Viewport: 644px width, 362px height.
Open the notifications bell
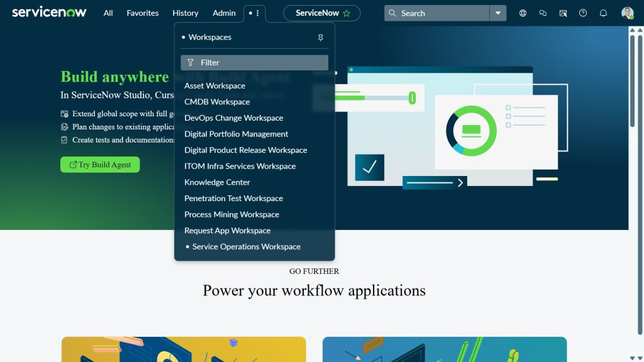[603, 13]
